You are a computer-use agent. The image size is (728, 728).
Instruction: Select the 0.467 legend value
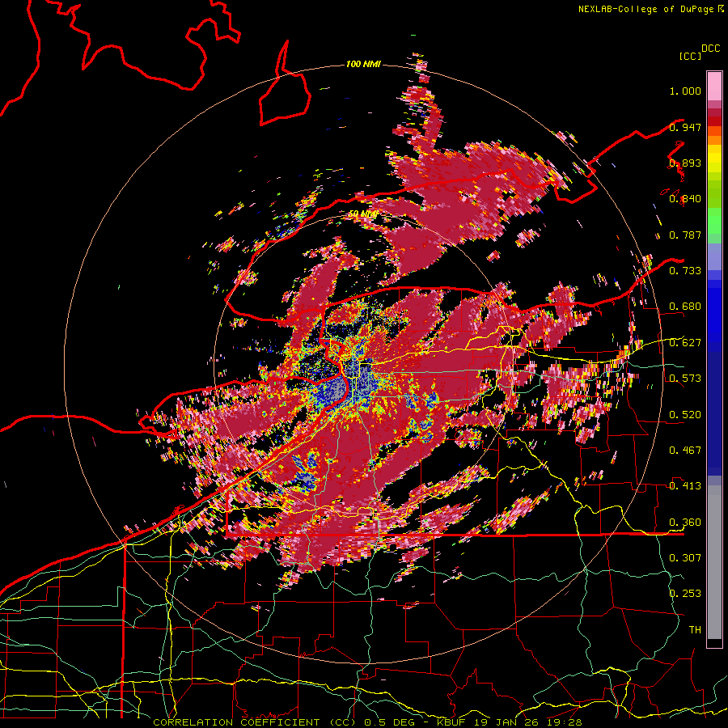tap(685, 451)
